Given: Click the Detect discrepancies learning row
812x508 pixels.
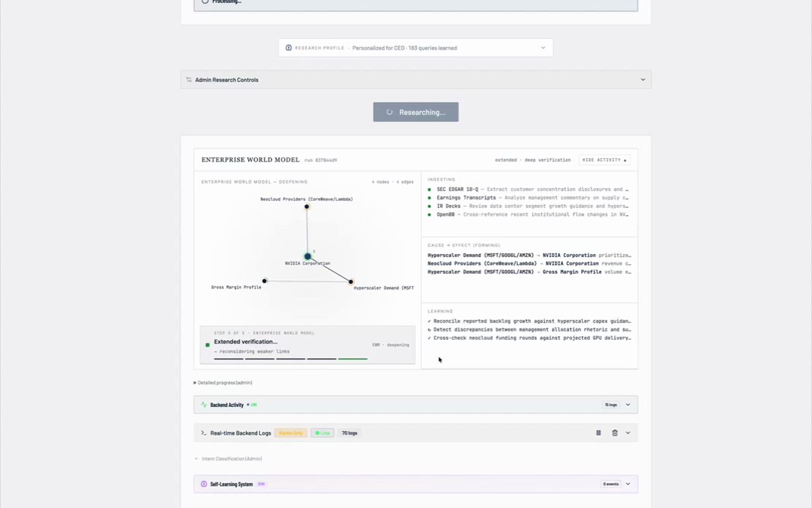Looking at the screenshot, I should (529, 330).
